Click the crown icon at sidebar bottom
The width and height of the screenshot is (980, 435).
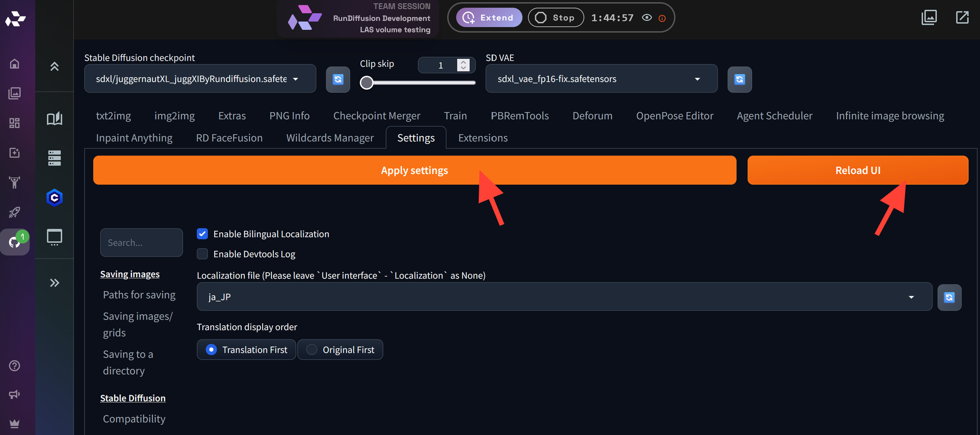point(15,424)
